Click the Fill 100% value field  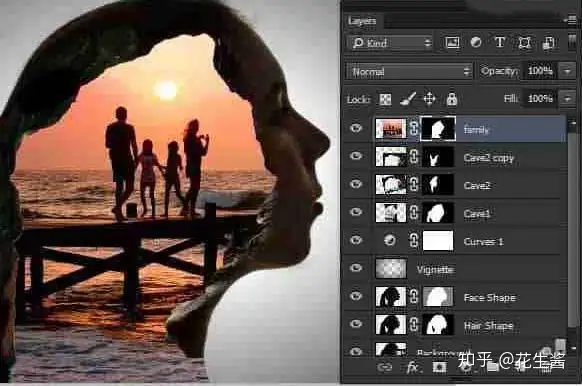pyautogui.click(x=540, y=99)
